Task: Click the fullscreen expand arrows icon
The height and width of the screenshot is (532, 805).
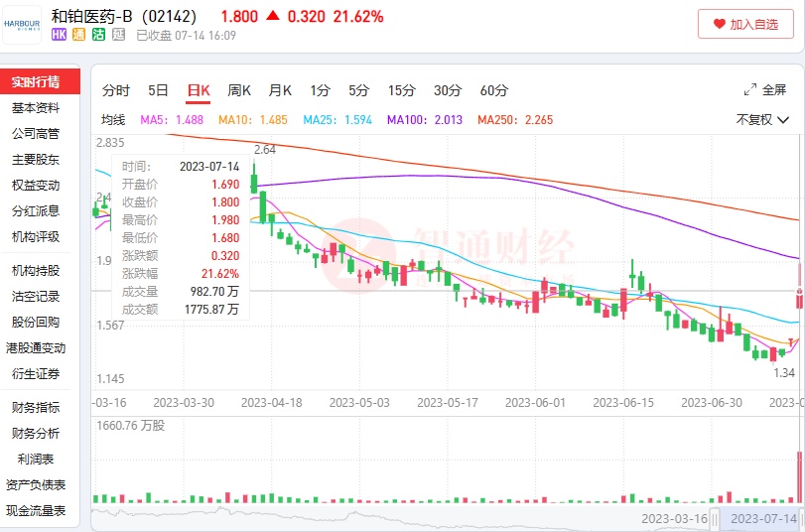Action: pyautogui.click(x=750, y=90)
